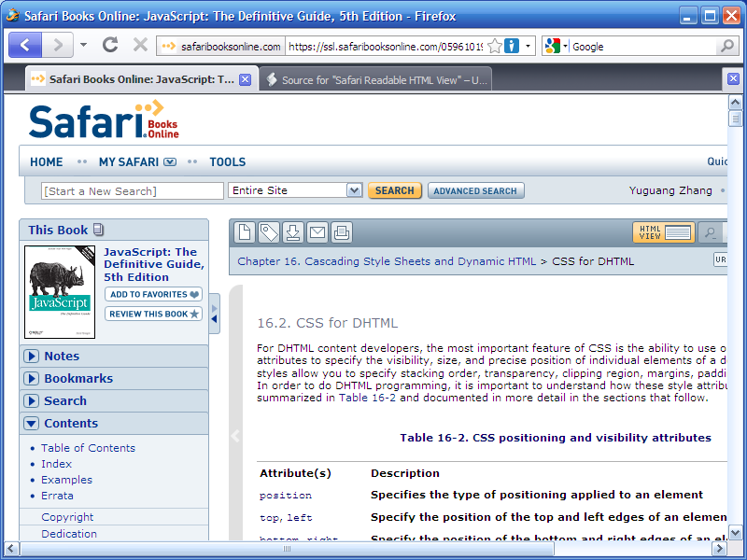Open the Table of Contents link
Viewport: 747px width, 560px height.
tap(88, 448)
